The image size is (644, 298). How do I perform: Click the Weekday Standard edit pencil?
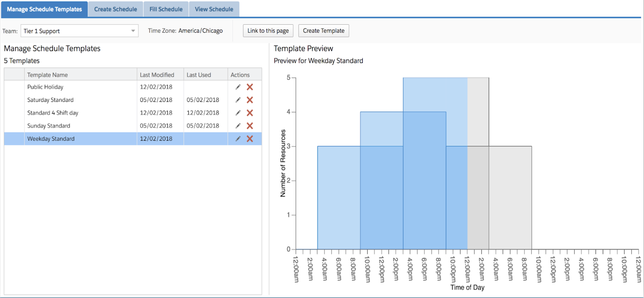coord(238,139)
